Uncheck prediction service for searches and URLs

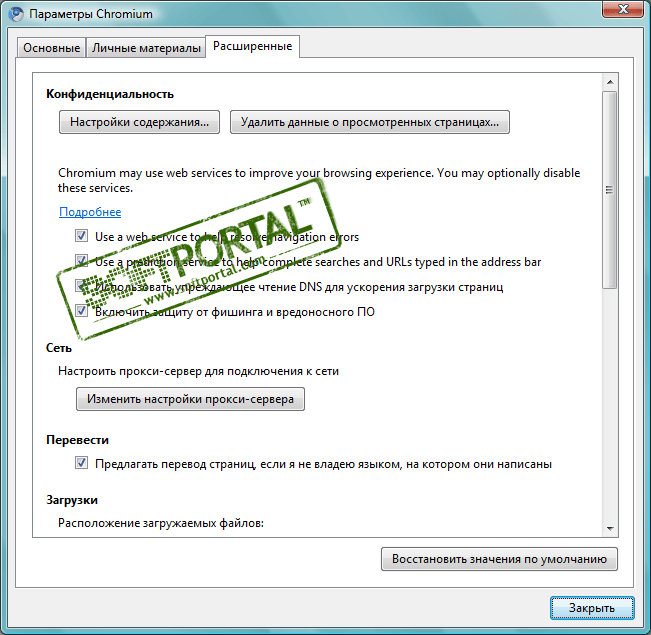[x=81, y=261]
